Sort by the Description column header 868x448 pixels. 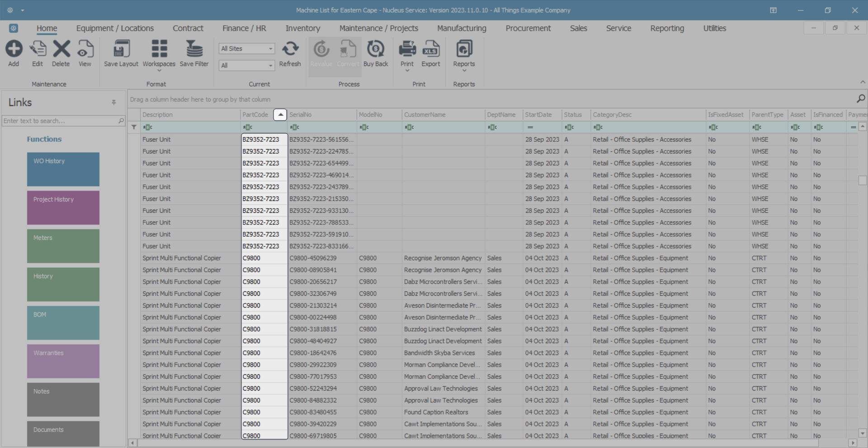pos(190,115)
